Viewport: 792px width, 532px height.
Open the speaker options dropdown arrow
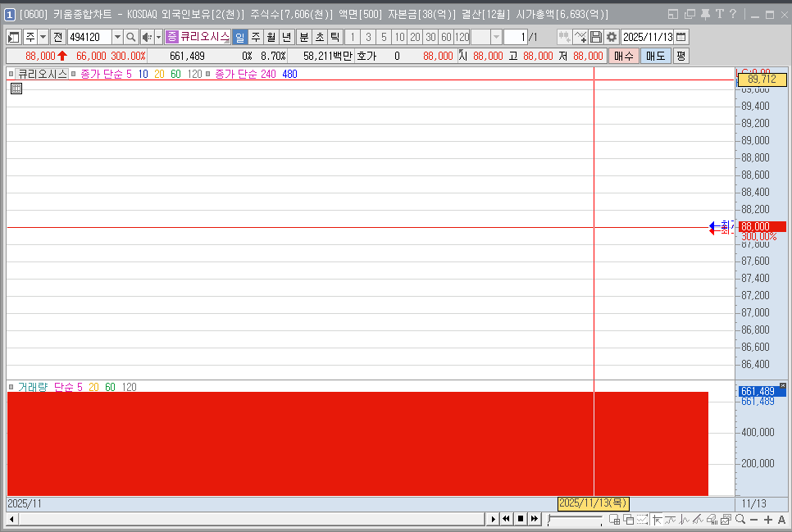[x=158, y=37]
